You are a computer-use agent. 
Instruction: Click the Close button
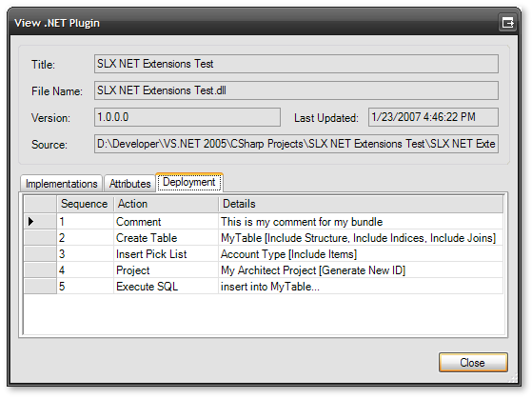tap(473, 362)
